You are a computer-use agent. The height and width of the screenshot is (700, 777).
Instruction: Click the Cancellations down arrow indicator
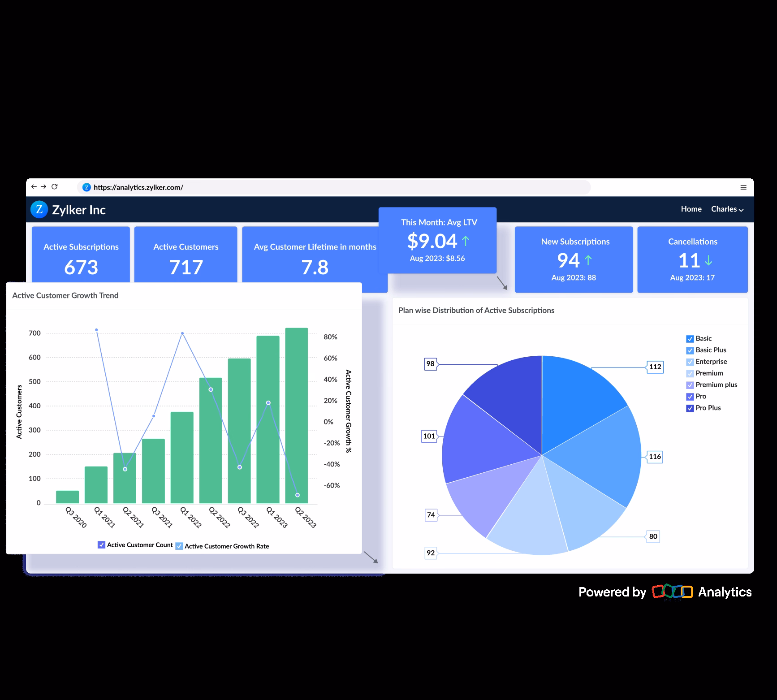tap(708, 260)
